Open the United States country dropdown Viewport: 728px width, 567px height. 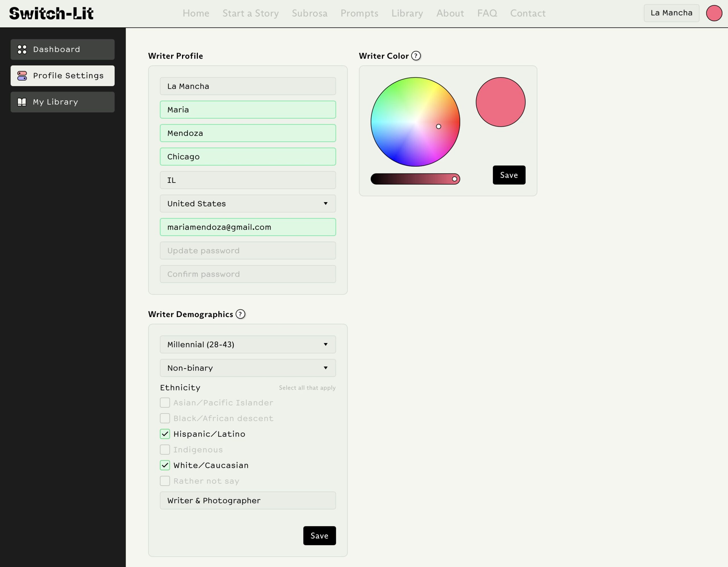pos(248,204)
